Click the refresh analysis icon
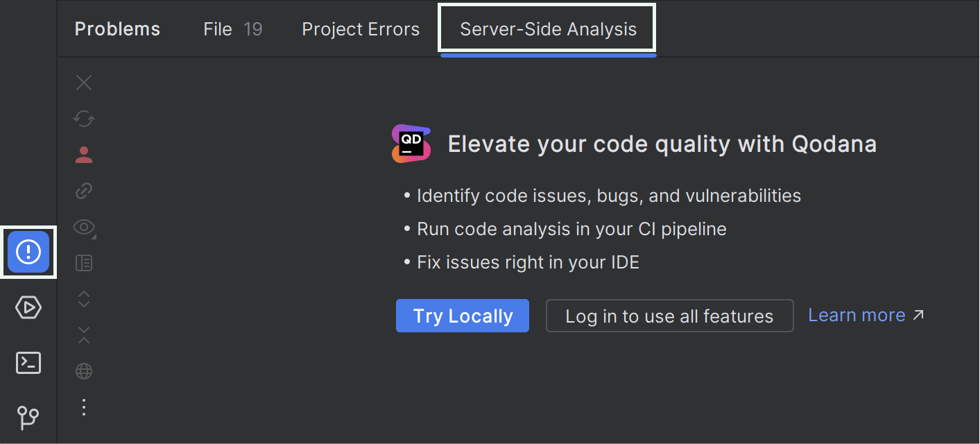 pos(83,119)
